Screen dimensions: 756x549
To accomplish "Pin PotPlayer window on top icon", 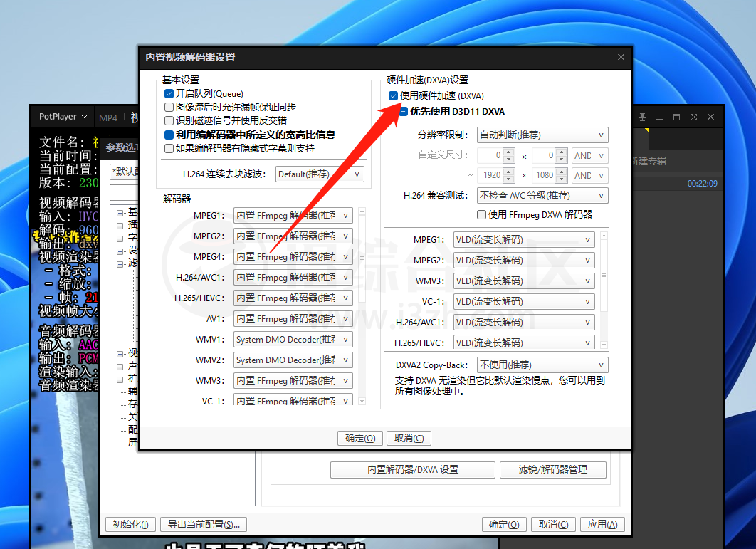I will [x=642, y=117].
